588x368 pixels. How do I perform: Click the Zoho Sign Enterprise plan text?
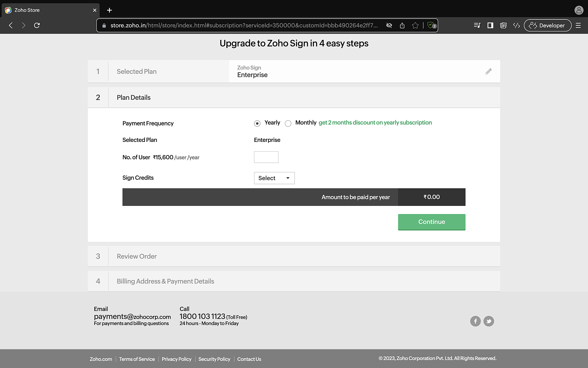click(252, 72)
